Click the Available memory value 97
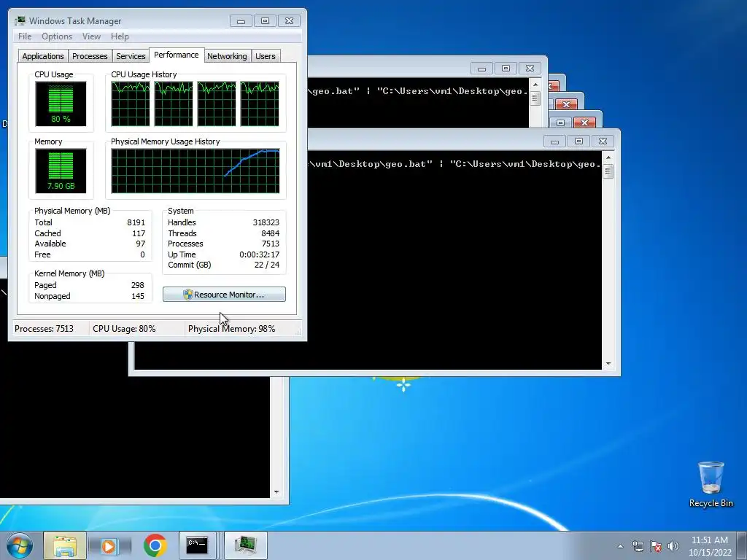 click(x=140, y=244)
